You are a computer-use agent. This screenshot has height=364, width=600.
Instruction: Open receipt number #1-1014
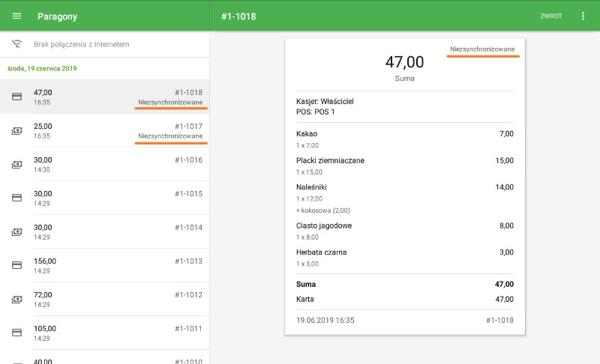[x=105, y=231]
